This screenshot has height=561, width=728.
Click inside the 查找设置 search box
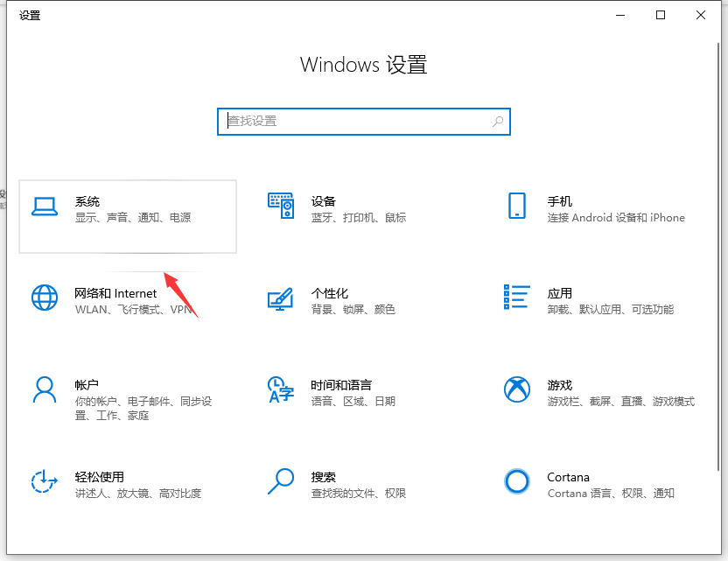tap(350, 122)
